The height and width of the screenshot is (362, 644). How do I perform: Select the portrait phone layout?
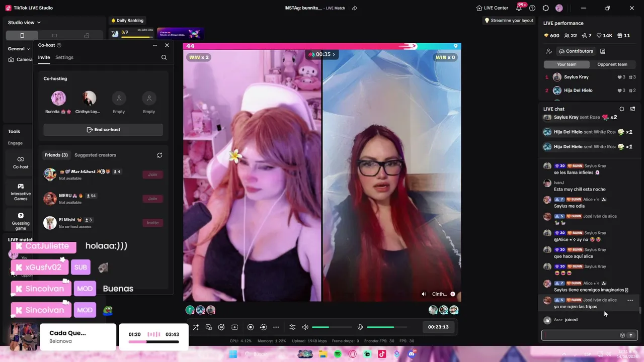pos(22,35)
